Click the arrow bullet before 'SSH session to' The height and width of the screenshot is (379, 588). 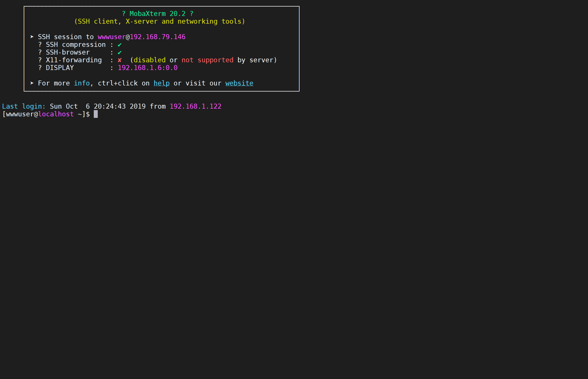coord(32,37)
